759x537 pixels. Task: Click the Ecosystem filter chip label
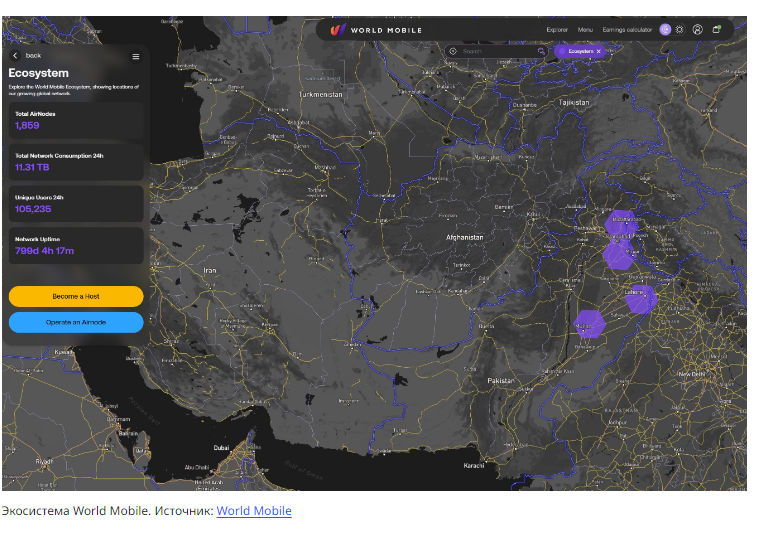[x=581, y=51]
